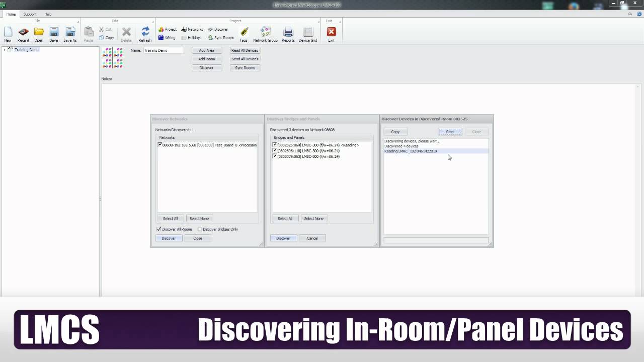Viewport: 644px width, 362px height.
Task: Click Discover in the ribbon Project group
Action: (x=218, y=29)
